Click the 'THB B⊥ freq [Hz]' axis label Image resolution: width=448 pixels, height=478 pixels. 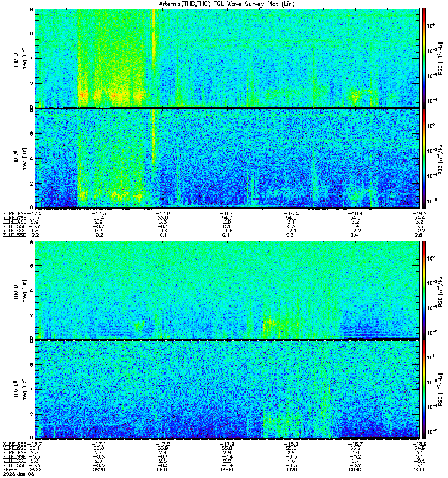coord(20,58)
